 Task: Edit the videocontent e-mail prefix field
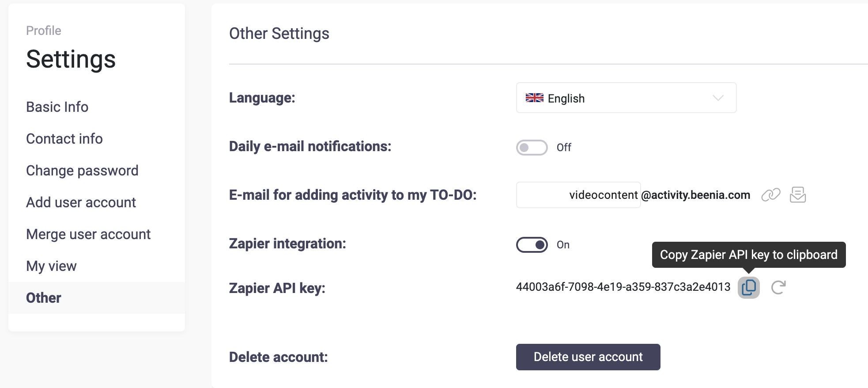(x=578, y=195)
